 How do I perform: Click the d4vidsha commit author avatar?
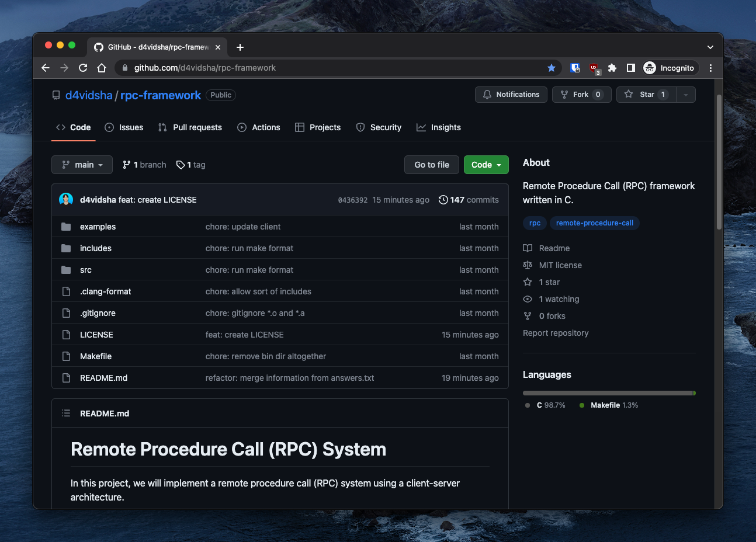tap(66, 200)
